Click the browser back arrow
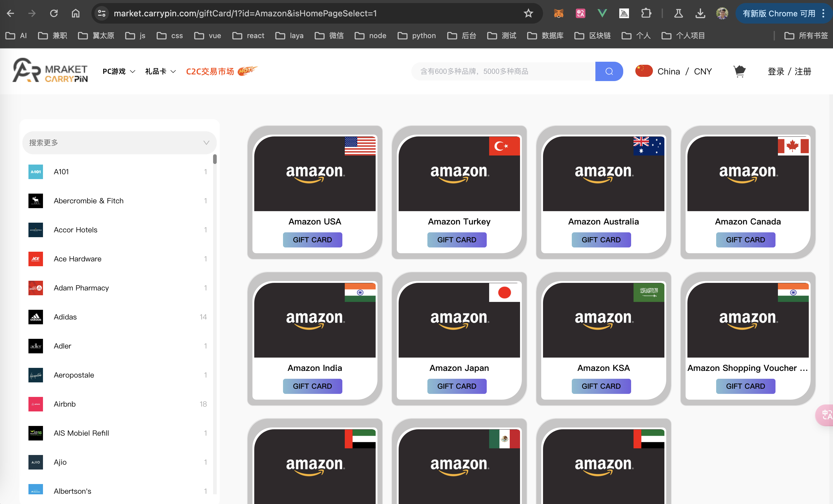This screenshot has width=833, height=504. [x=11, y=14]
